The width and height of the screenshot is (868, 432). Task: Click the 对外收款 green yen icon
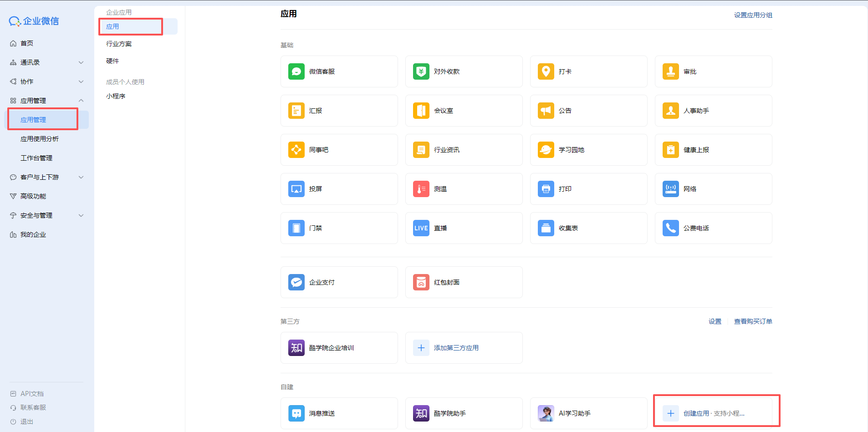tap(421, 71)
